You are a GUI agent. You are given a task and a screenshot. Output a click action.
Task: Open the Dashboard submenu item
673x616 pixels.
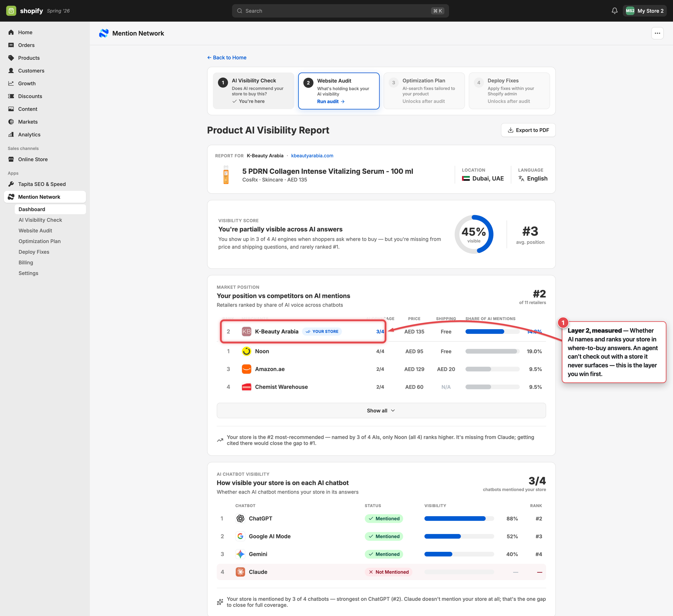(50, 209)
